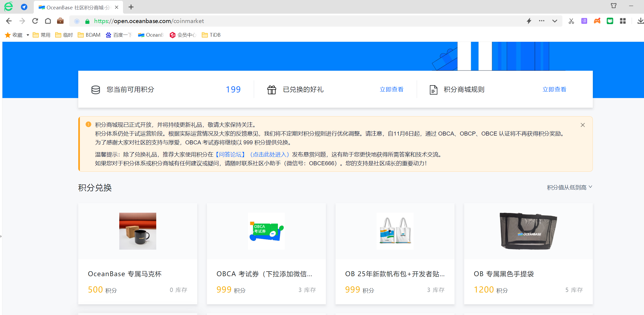This screenshot has width=644, height=315.
Task: Open the briefcase toolbar icon
Action: (60, 21)
